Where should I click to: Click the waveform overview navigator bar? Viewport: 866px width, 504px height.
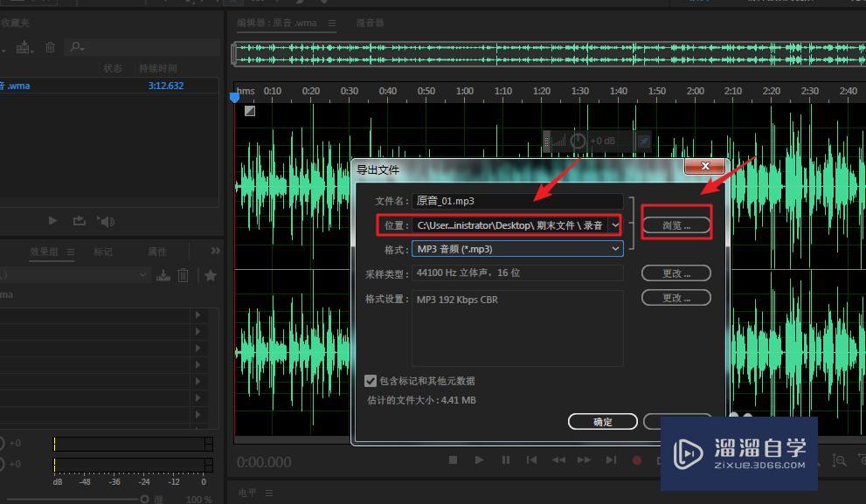coord(549,54)
